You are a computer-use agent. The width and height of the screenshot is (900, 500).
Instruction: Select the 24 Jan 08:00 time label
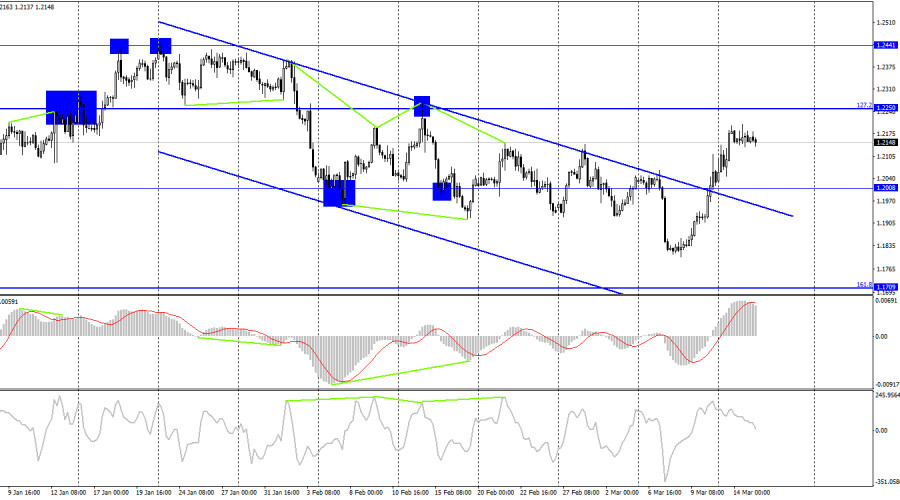[x=196, y=493]
